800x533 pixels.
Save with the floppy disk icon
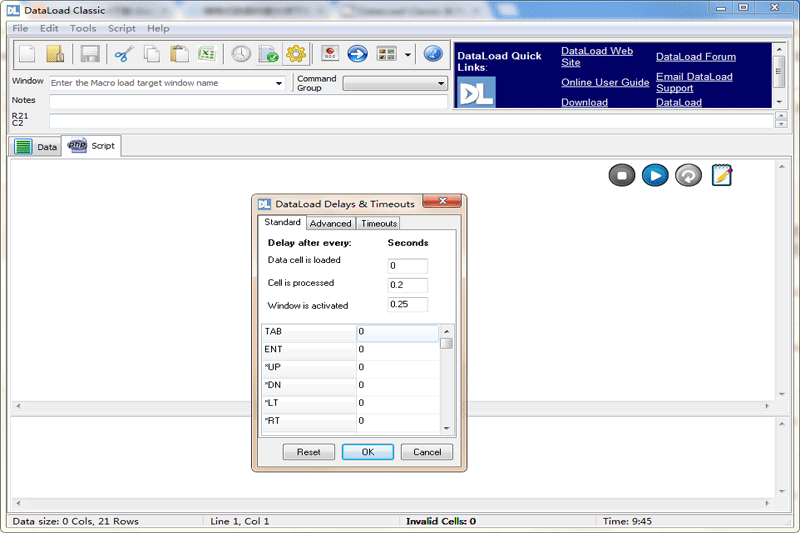90,54
